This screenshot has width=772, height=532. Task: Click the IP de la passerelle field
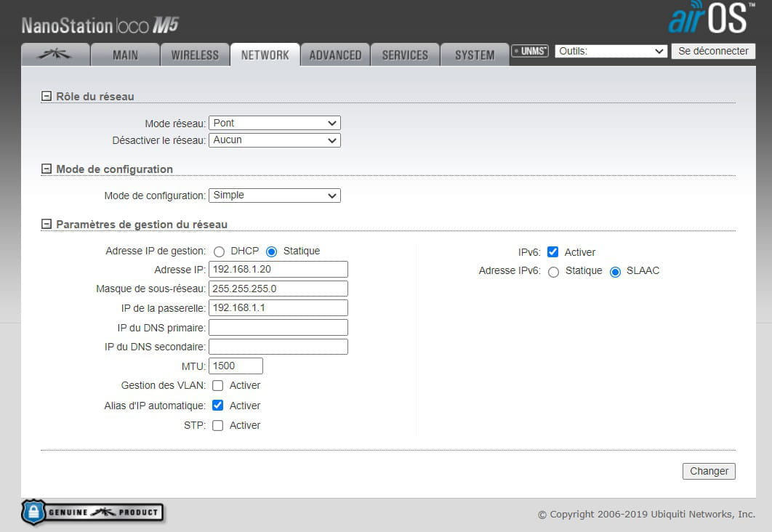click(278, 307)
